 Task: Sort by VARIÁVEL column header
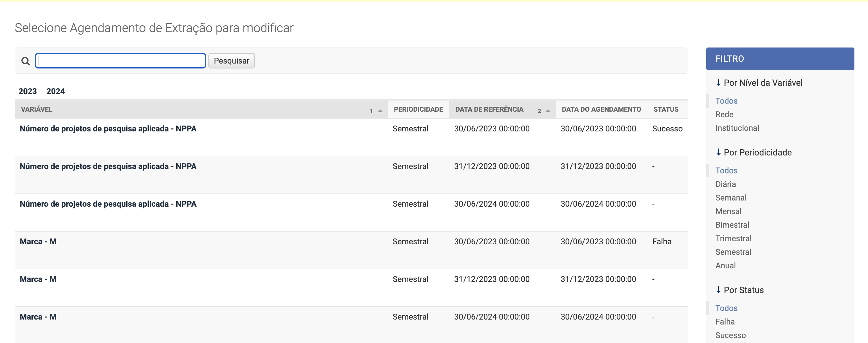37,109
